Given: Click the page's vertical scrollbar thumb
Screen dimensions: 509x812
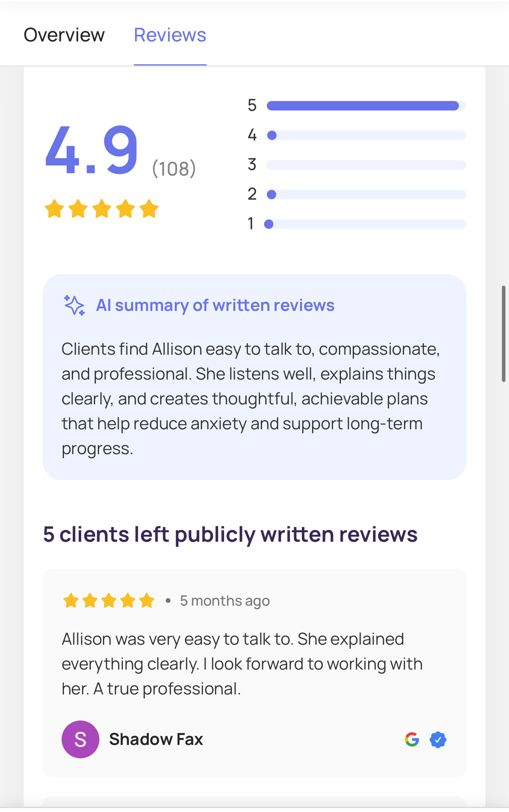Looking at the screenshot, I should point(503,333).
